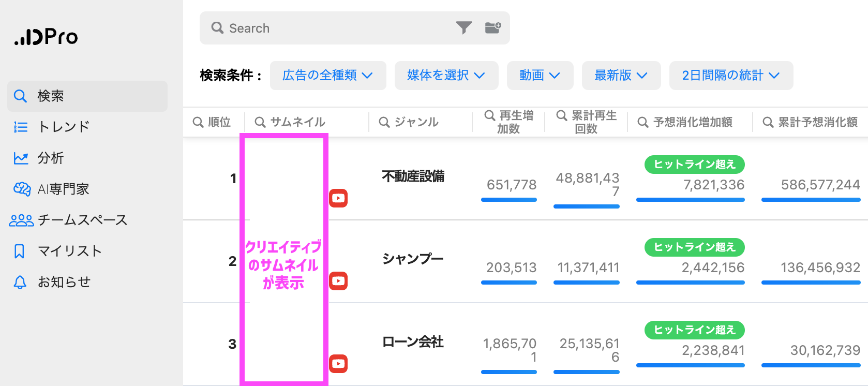This screenshot has width=868, height=386.
Task: Expand the 2日間隔の統計 dropdown
Action: click(730, 76)
